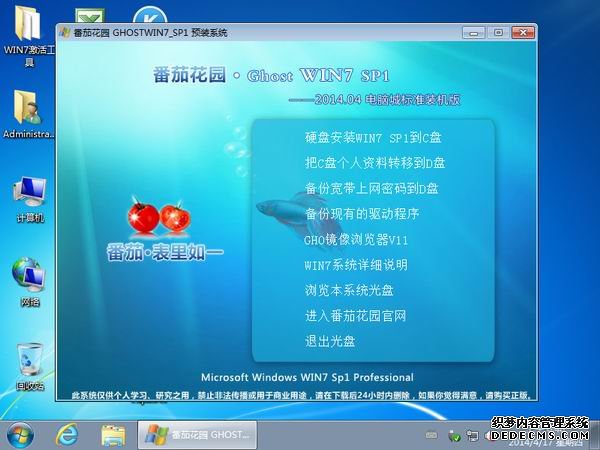This screenshot has height=450, width=600.
Task: Launch 备份现有的驱动程序
Action: [x=362, y=214]
